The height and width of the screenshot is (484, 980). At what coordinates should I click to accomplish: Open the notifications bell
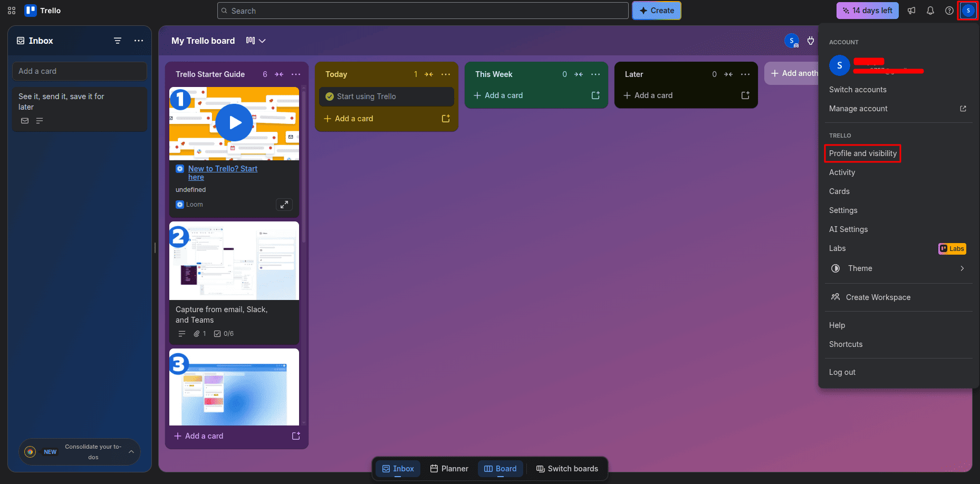930,11
